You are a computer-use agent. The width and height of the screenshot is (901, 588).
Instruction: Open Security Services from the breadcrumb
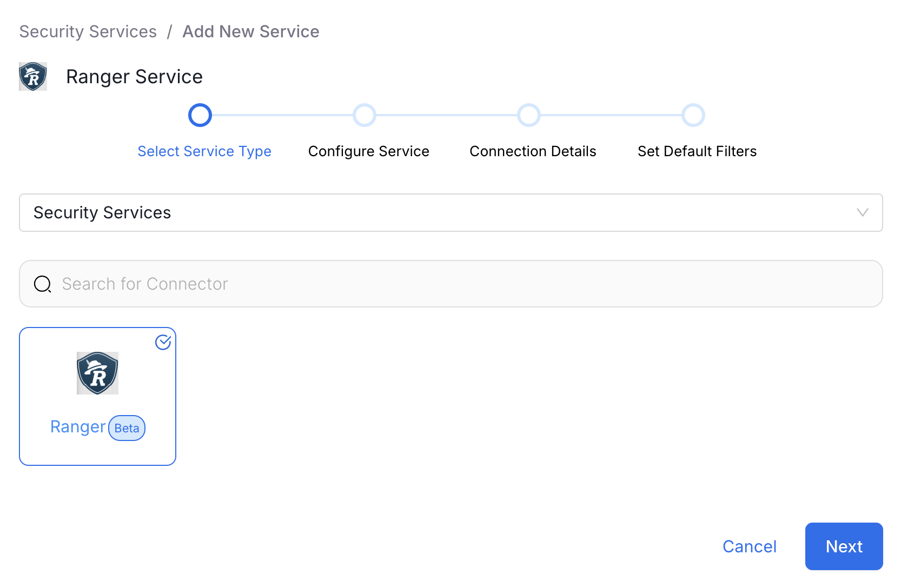[x=88, y=31]
